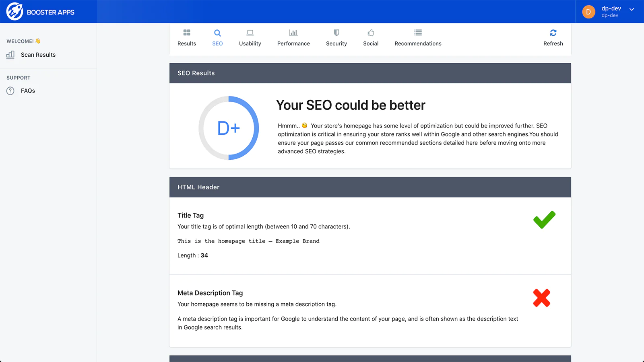Click the Scan Results chart icon
Image resolution: width=644 pixels, height=362 pixels.
point(10,55)
